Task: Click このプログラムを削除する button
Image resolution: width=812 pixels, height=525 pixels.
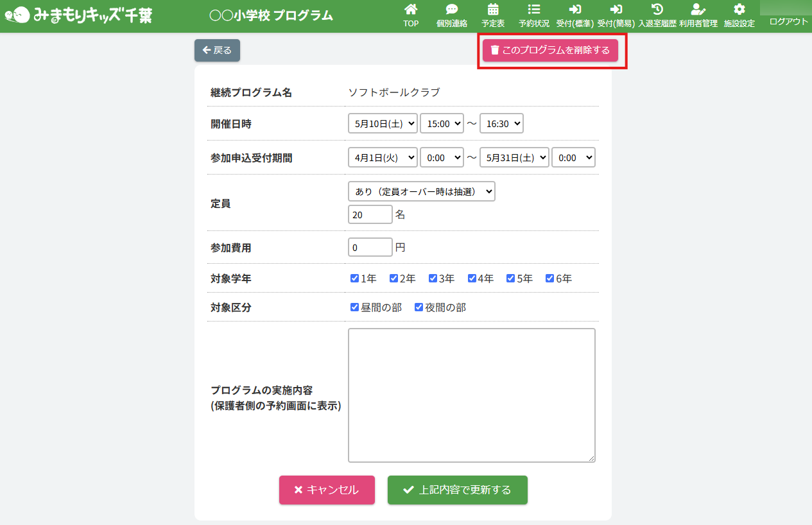Action: (550, 50)
